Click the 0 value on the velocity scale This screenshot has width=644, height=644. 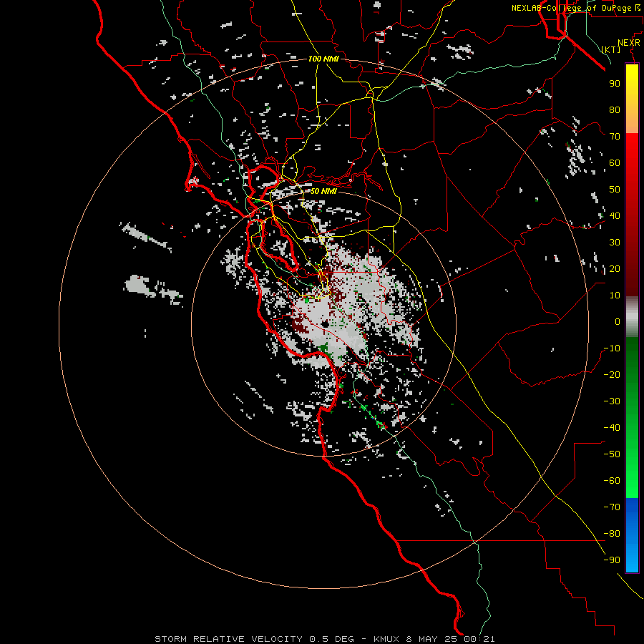point(618,321)
